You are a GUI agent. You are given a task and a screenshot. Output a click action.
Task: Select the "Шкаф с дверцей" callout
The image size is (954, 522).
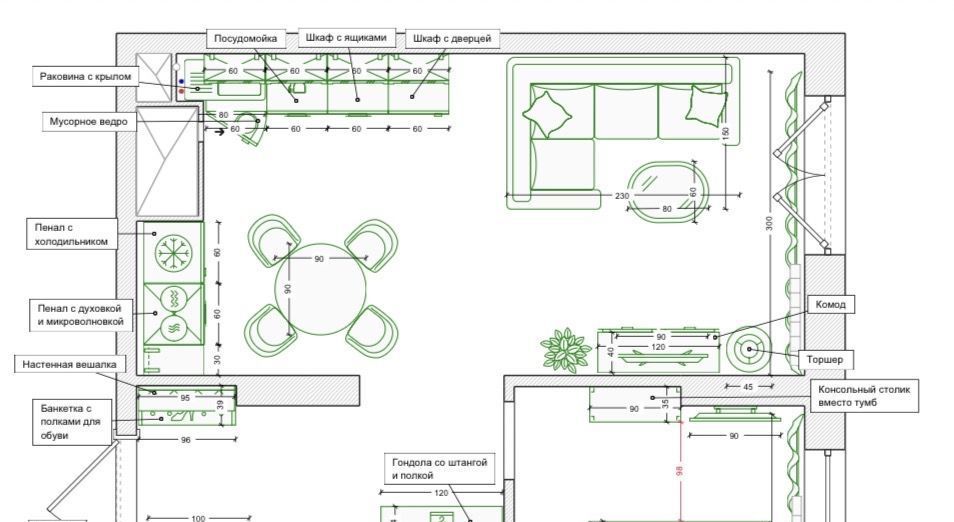click(x=452, y=39)
